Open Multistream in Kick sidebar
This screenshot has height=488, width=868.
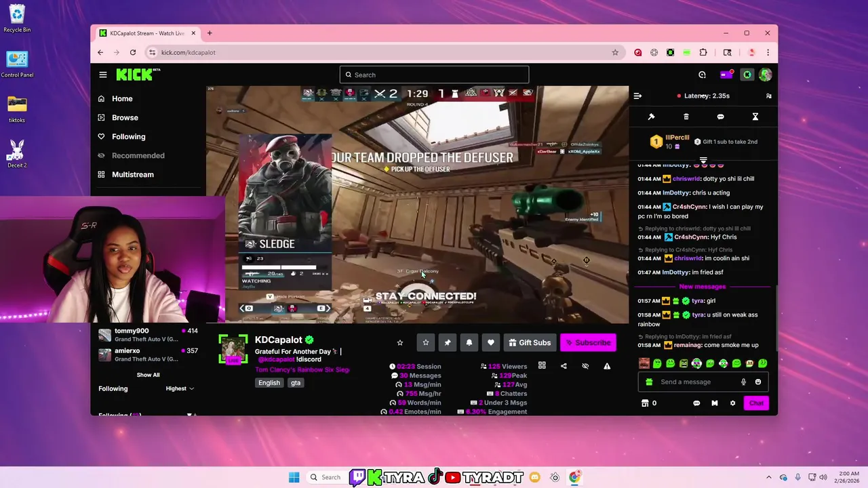click(x=132, y=174)
